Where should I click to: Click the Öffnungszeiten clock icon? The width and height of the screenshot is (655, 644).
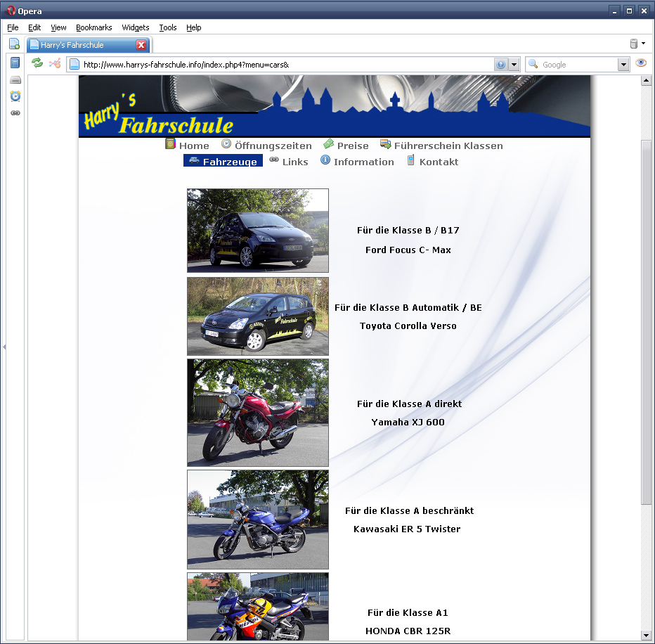point(226,143)
